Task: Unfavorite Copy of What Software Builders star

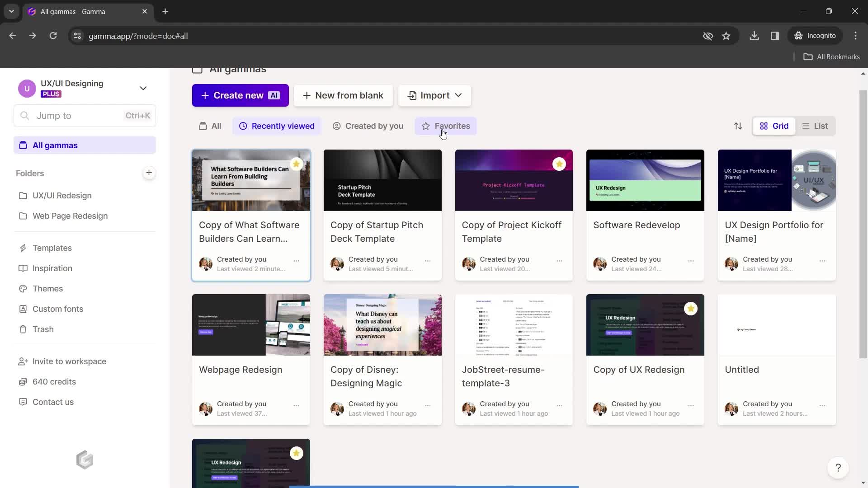Action: 296,164
